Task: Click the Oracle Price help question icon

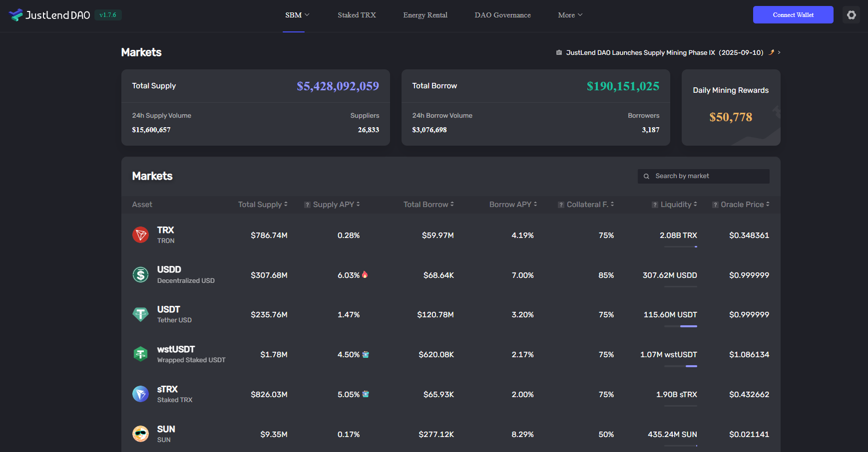Action: point(715,205)
